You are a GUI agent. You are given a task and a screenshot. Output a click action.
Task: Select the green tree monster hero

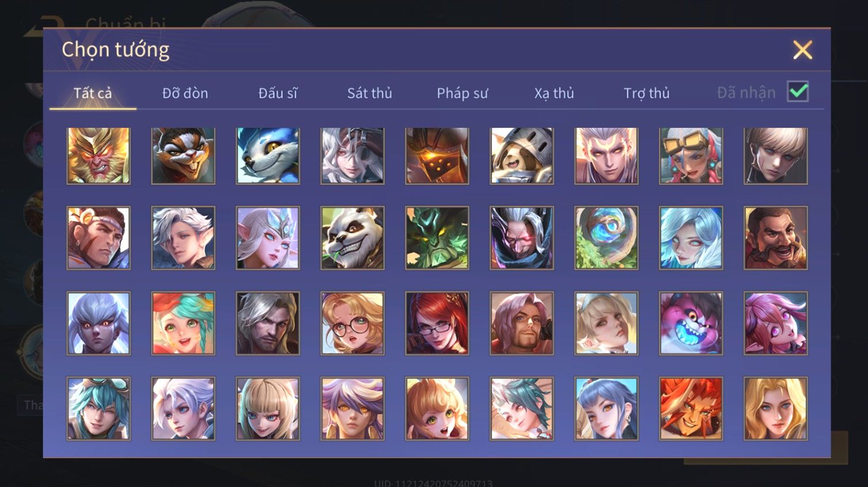pos(437,238)
